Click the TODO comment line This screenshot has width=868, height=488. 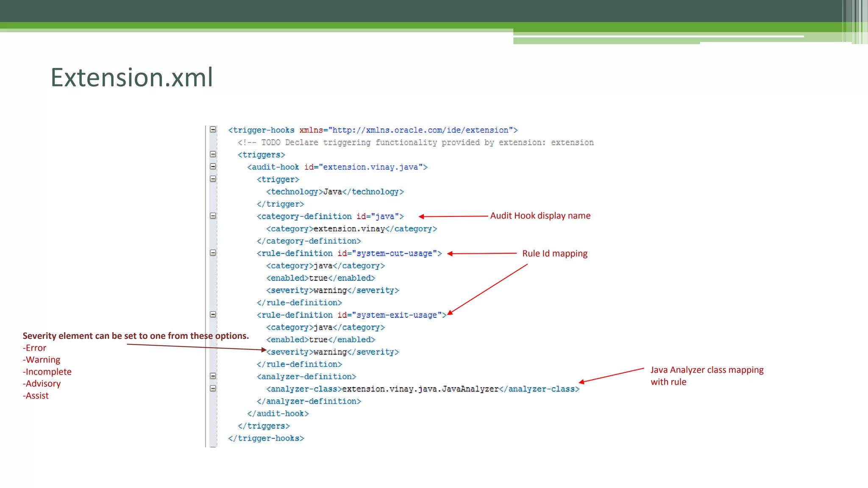(x=415, y=142)
